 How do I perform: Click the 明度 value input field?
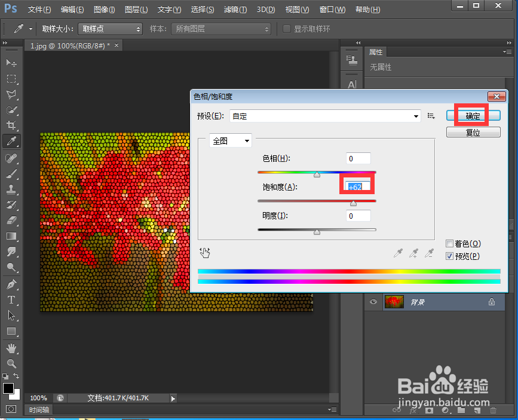[x=358, y=216]
